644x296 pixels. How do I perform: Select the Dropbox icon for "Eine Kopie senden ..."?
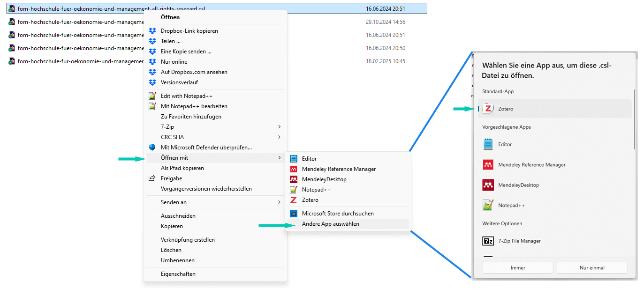click(x=152, y=52)
